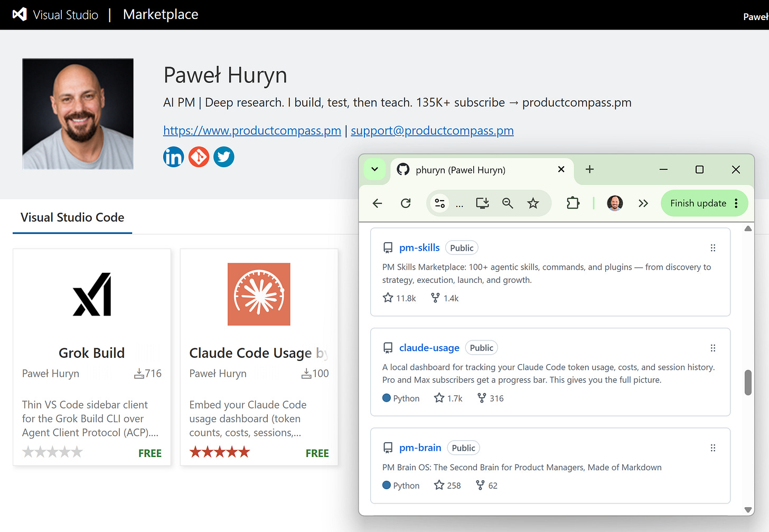Expand the browser tab search dropdown
The height and width of the screenshot is (532, 769).
374,169
